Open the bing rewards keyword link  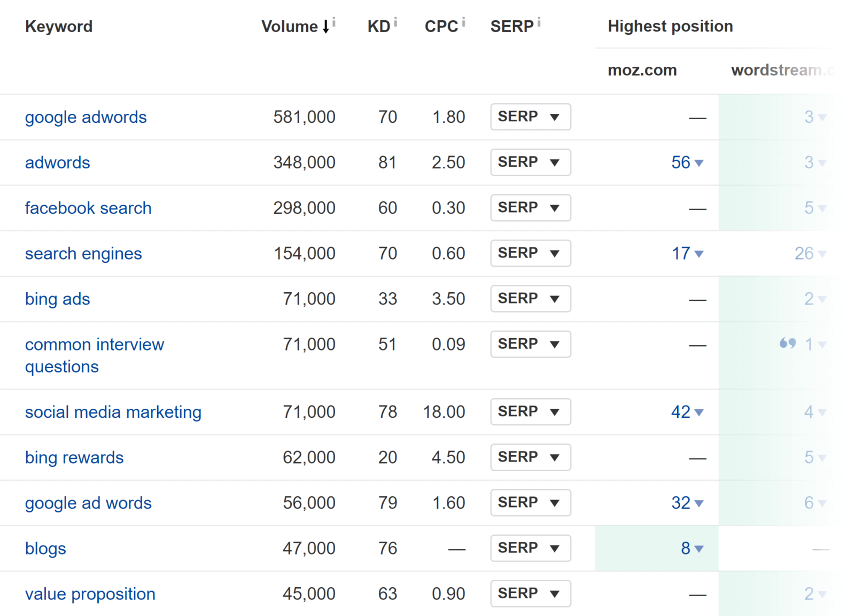point(74,458)
